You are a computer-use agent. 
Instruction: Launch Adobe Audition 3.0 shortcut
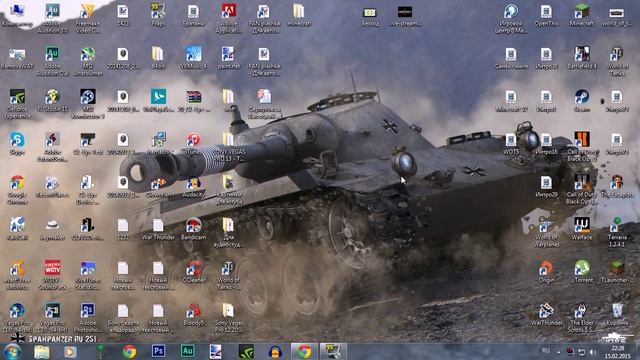pos(52,18)
